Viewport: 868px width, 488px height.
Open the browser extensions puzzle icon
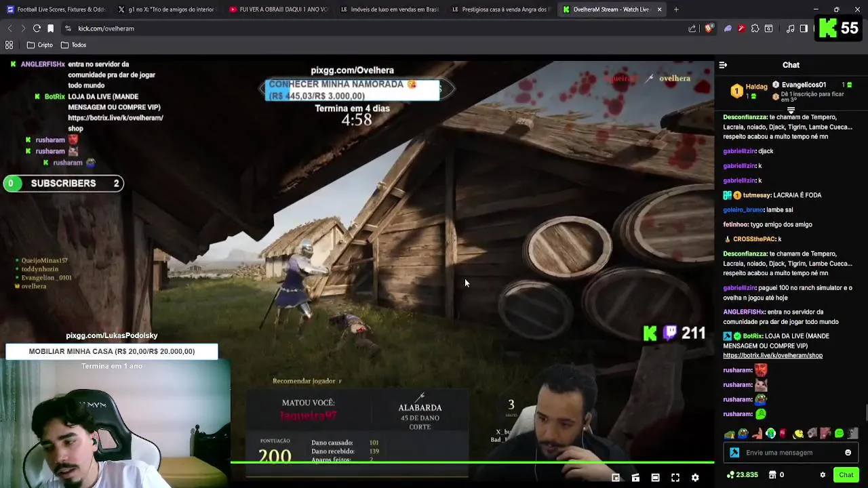[755, 28]
